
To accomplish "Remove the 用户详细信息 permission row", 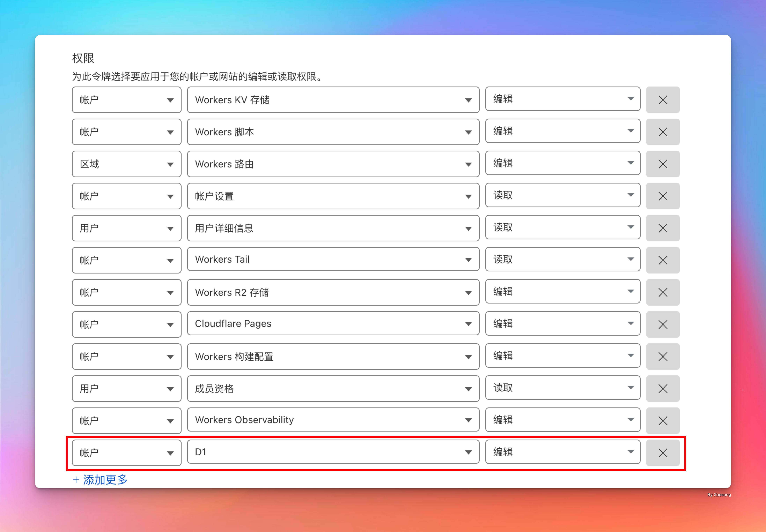I will [x=663, y=228].
